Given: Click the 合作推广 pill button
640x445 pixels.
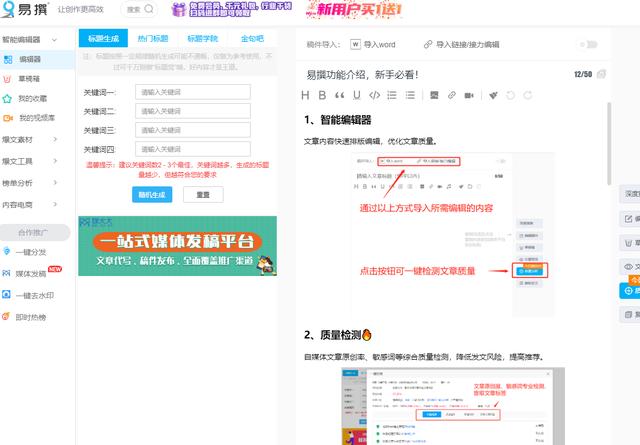Looking at the screenshot, I should point(35,232).
